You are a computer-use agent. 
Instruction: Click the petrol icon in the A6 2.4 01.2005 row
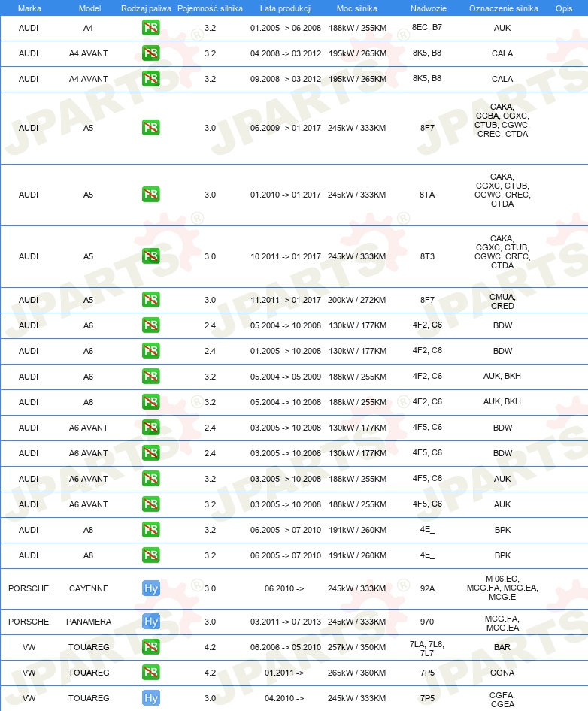[150, 351]
